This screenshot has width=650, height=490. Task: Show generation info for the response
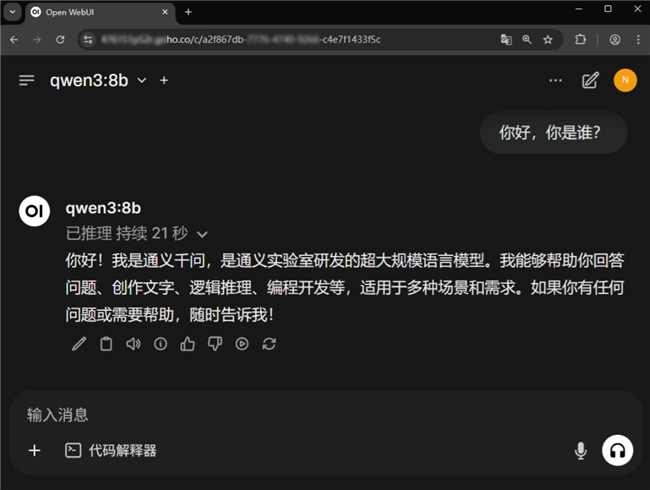click(160, 344)
